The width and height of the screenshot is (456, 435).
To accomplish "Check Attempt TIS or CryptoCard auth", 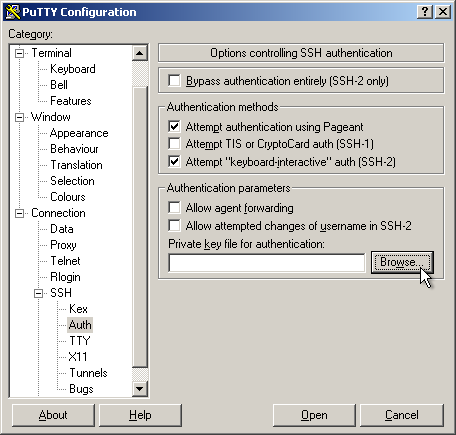I will (x=174, y=144).
